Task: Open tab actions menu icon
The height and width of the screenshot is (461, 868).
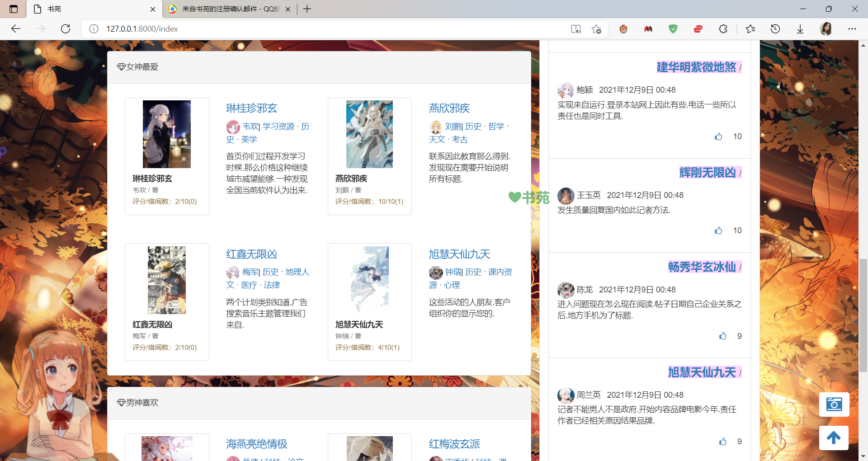Action: [14, 9]
